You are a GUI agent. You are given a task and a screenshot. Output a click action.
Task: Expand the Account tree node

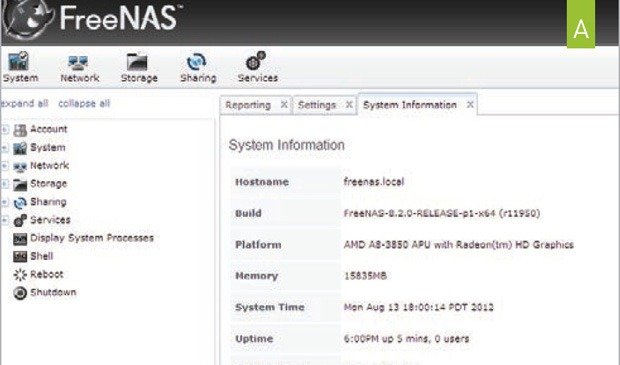tap(5, 129)
